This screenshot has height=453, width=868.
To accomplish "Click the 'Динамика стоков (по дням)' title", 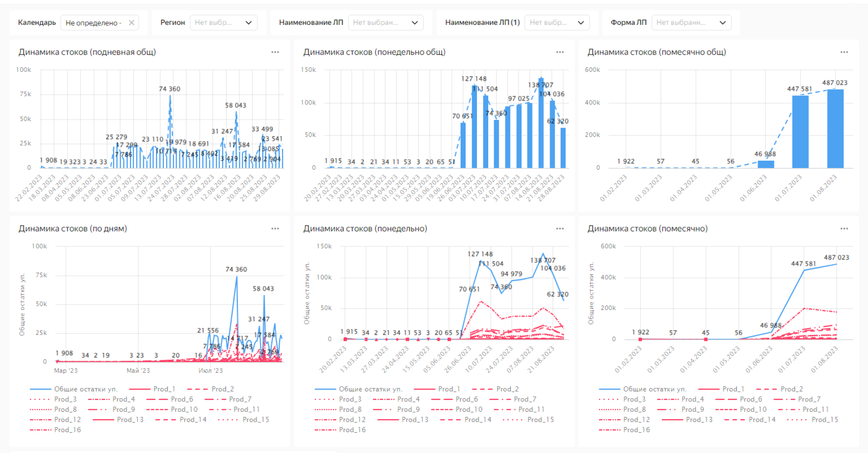I will [73, 229].
